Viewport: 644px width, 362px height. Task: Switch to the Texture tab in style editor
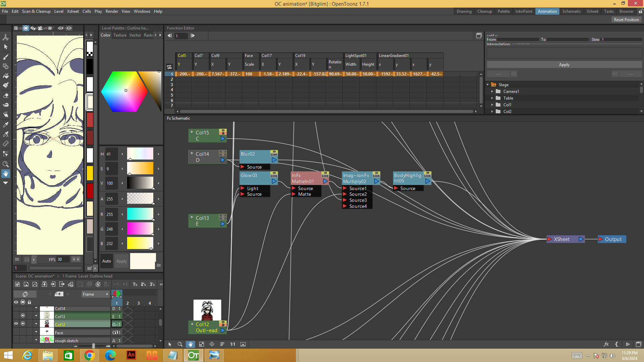[120, 35]
